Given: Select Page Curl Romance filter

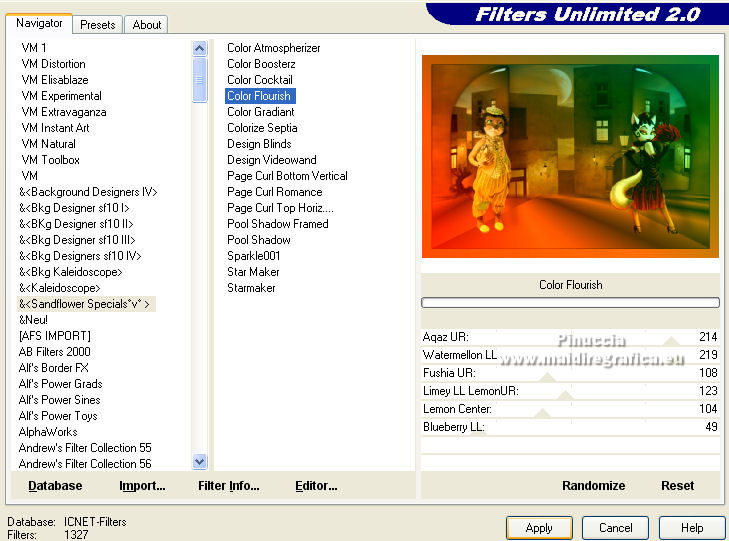Looking at the screenshot, I should 274,192.
